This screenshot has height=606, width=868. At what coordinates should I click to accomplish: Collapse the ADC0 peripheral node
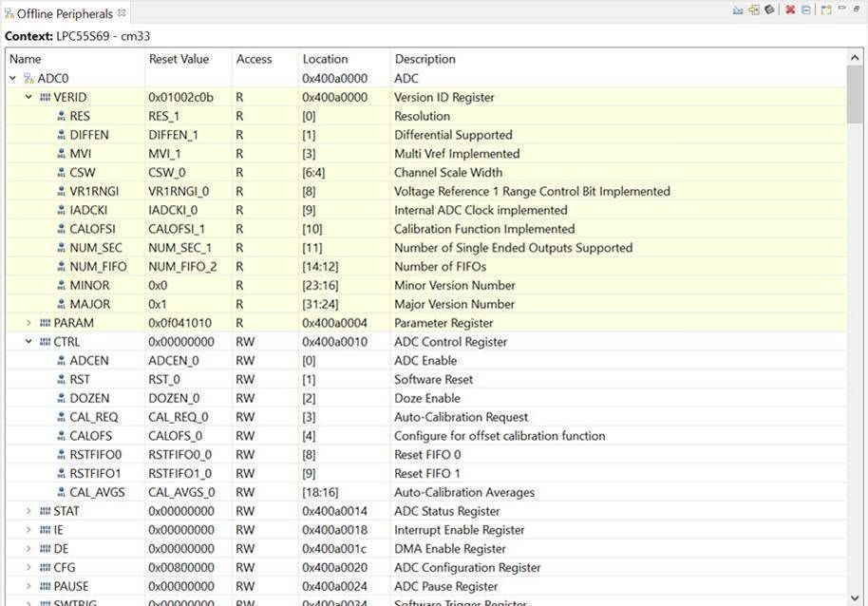coord(12,78)
